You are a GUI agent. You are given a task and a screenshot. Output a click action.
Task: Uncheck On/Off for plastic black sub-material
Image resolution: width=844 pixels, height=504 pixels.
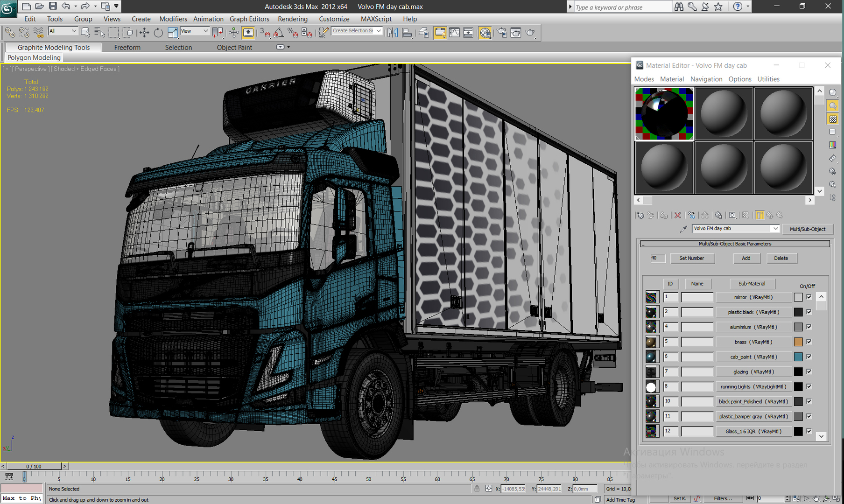[x=809, y=312]
